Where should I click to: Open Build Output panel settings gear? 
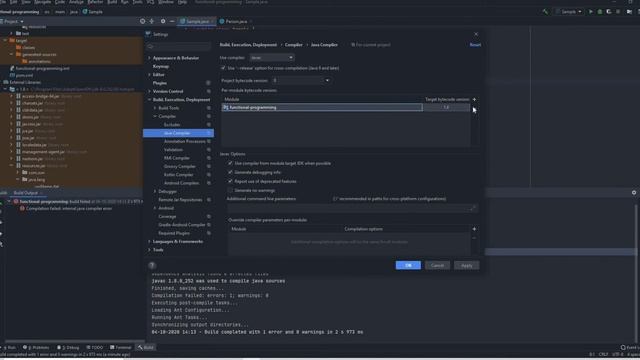pos(634,193)
